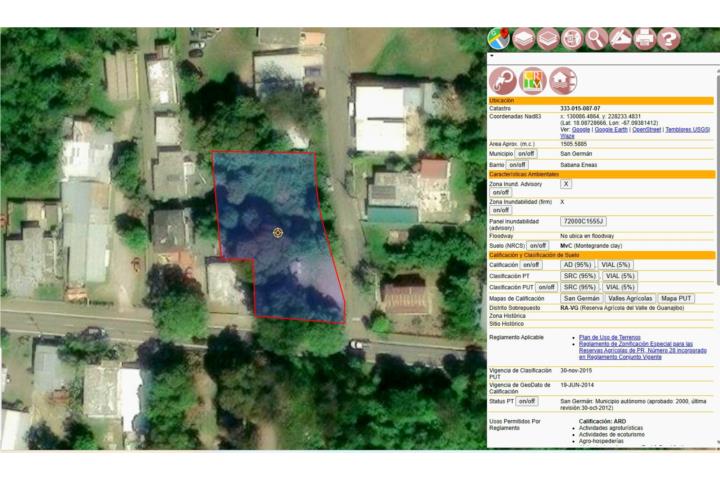
Task: Toggle Suelo (NRCS) on/off button
Action: click(537, 245)
